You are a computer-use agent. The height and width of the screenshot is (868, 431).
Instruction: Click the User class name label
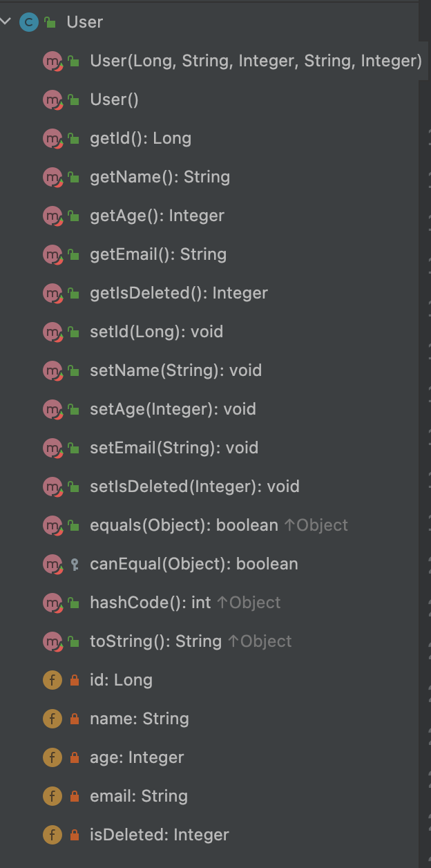pyautogui.click(x=84, y=22)
